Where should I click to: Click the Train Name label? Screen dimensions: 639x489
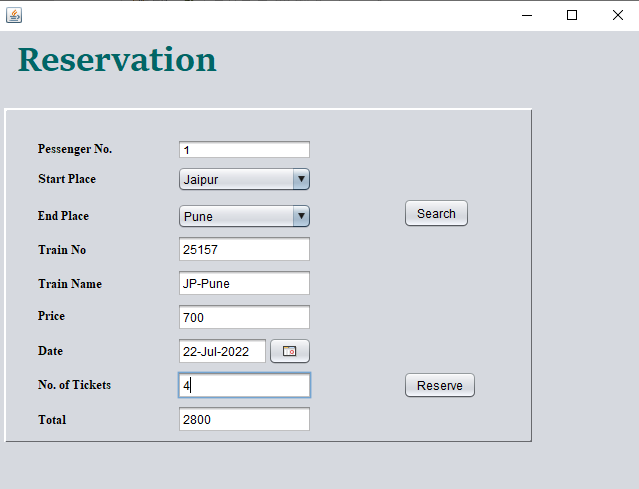70,284
